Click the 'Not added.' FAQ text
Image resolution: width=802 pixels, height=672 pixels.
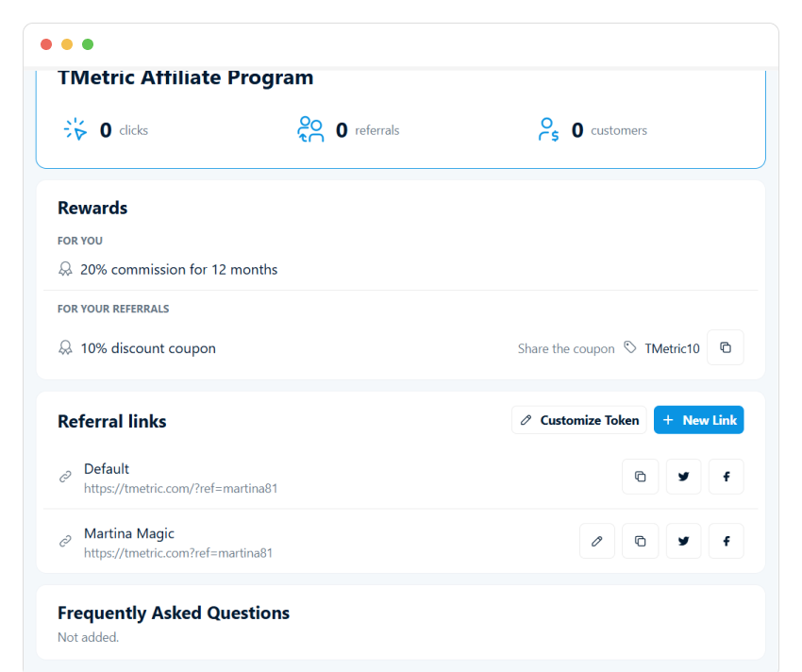click(88, 637)
